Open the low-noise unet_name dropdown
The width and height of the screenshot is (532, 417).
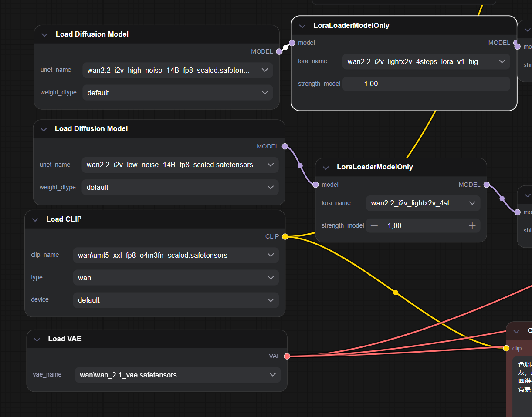tap(180, 165)
